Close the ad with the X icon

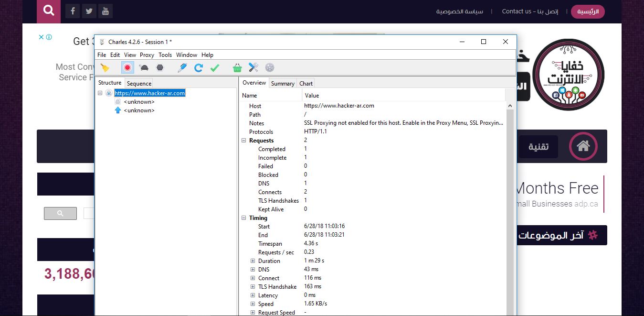click(42, 37)
